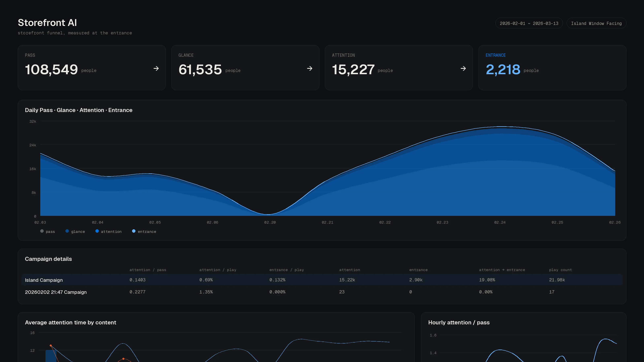The image size is (644, 362).
Task: Sort by attention → entrance column header
Action: 502,270
